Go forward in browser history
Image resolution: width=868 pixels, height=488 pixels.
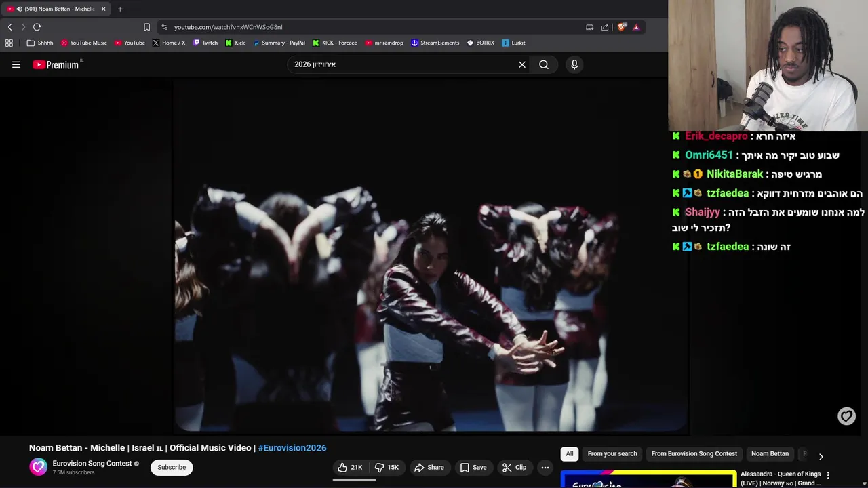tap(23, 27)
